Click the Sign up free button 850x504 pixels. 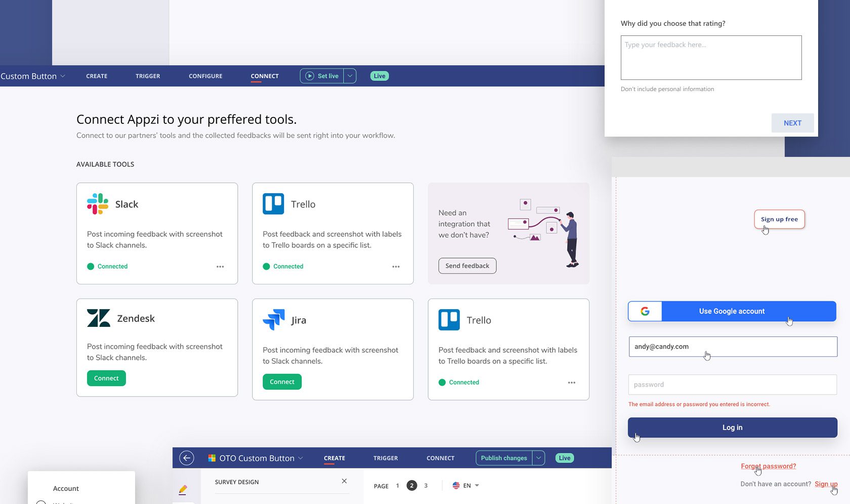tap(779, 219)
